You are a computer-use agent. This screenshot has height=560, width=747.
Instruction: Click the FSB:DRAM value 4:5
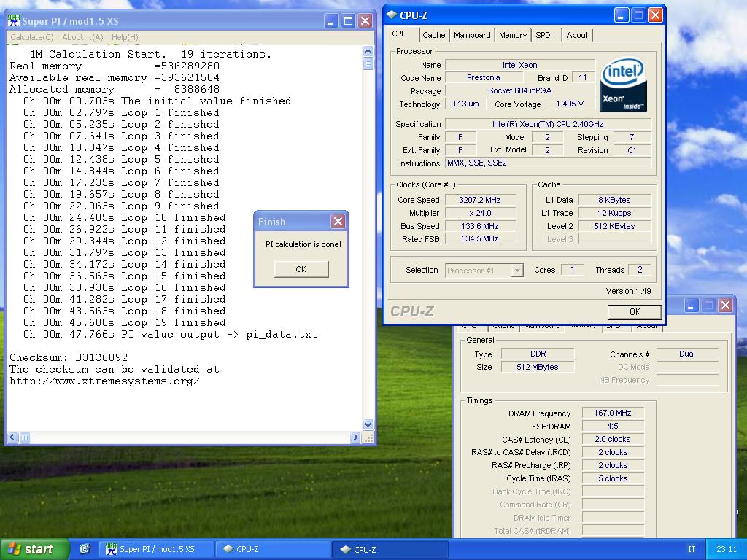613,426
